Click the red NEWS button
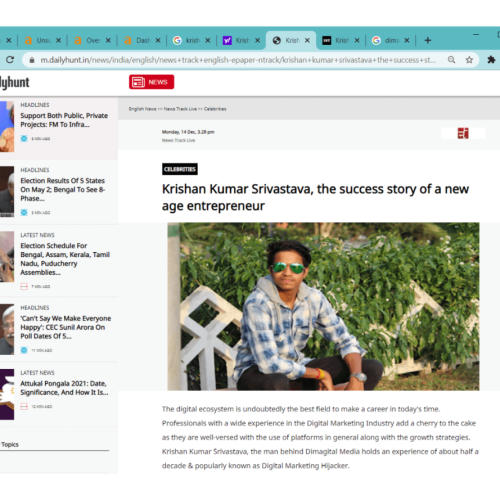Image resolution: width=500 pixels, height=500 pixels. pos(152,82)
